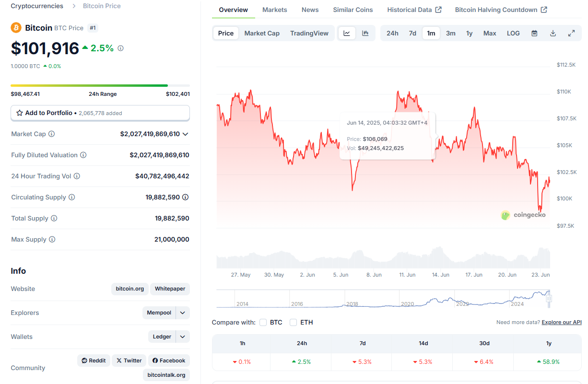Check the ETH compare checkbox

(294, 323)
